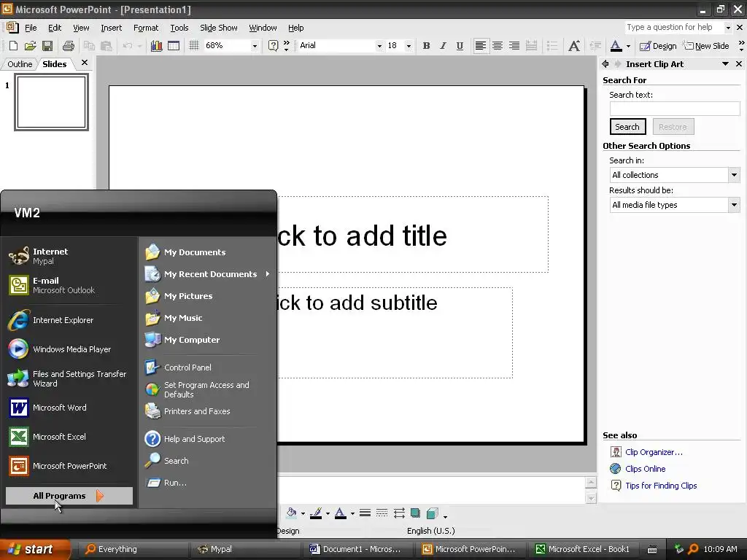
Task: Open the Clip Organizer link
Action: pyautogui.click(x=654, y=452)
